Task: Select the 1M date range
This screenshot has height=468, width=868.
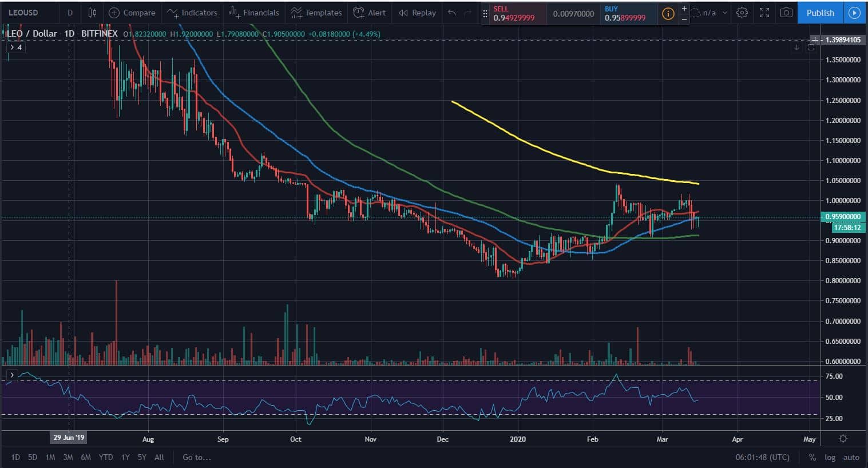Action: 50,457
